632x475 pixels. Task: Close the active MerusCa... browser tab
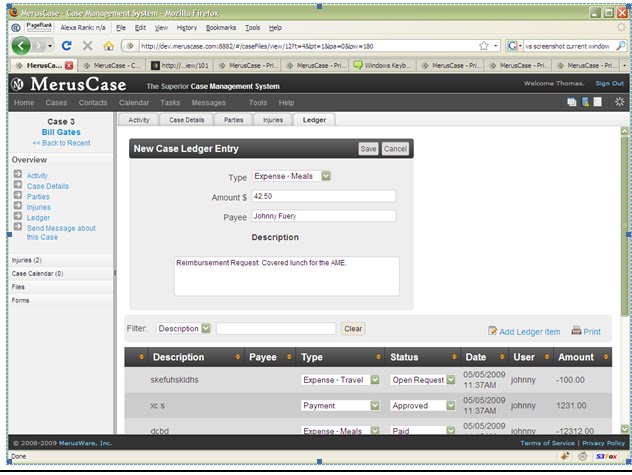tap(69, 65)
